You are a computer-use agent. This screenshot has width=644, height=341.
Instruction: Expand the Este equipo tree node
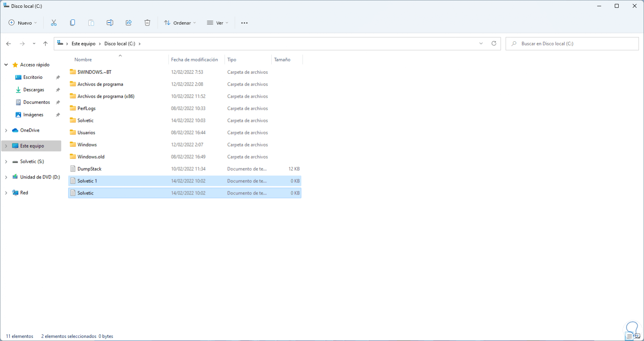(6, 146)
